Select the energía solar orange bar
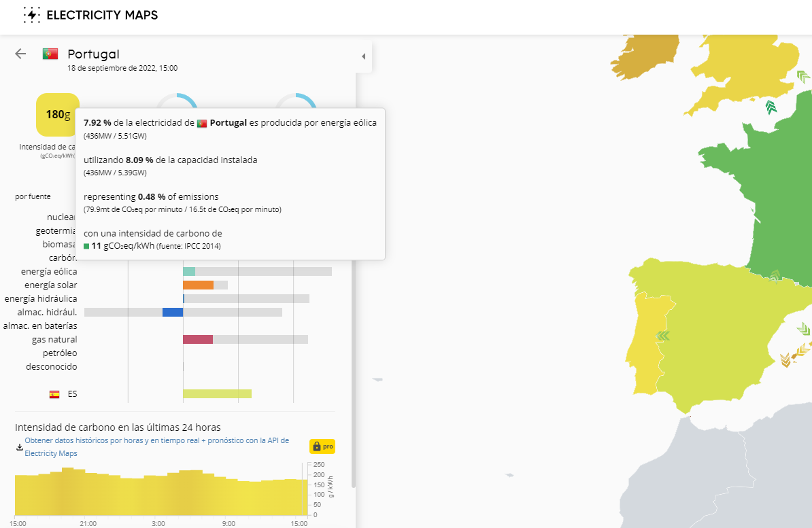This screenshot has height=528, width=812. (199, 285)
